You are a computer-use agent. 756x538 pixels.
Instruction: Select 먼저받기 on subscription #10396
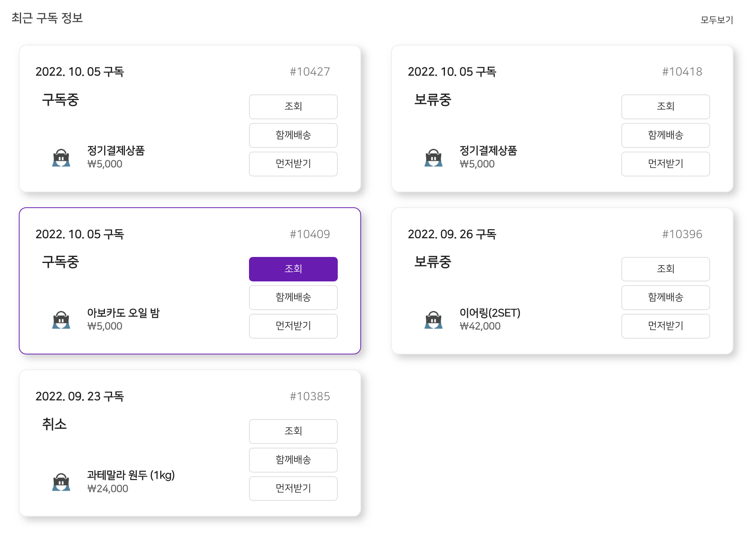tap(665, 326)
